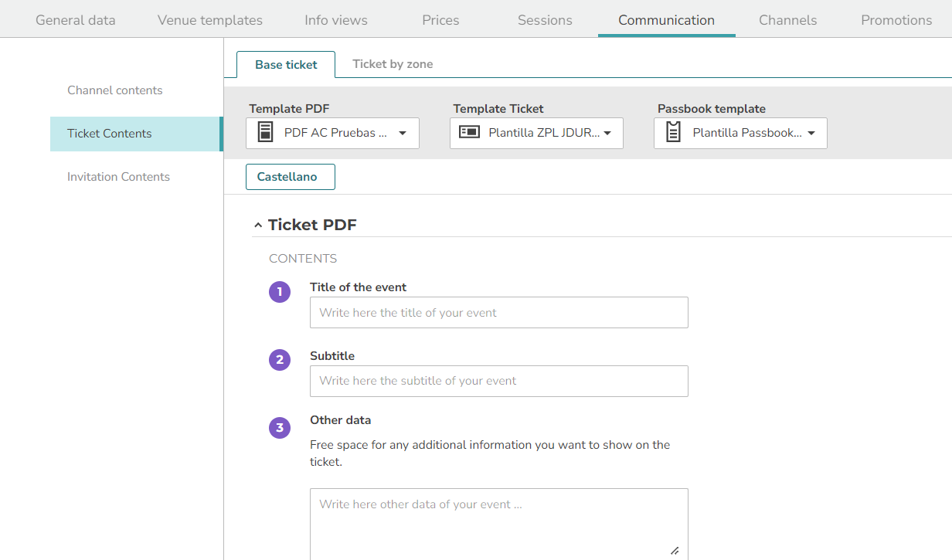Open the Template Ticket dropdown
Image resolution: width=952 pixels, height=560 pixels.
(536, 133)
